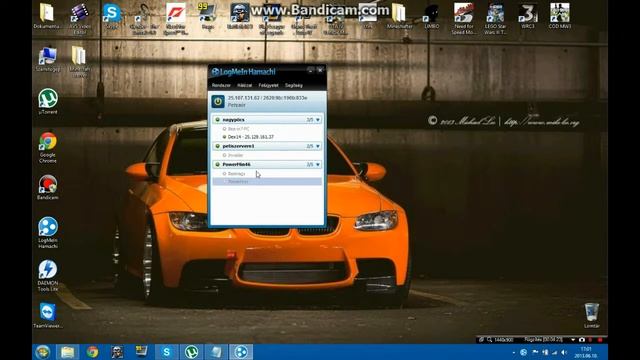Launch the WRC3 desktop shortcut
Viewport: 640px width, 360px height.
point(527,17)
